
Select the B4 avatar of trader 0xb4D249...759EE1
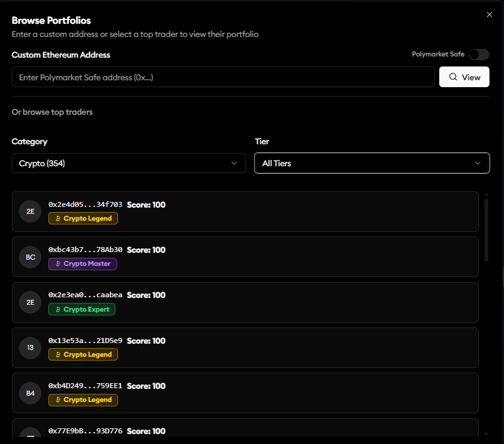pyautogui.click(x=30, y=393)
